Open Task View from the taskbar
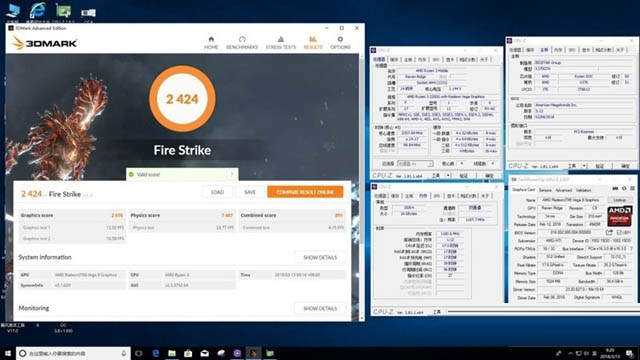 tap(139, 353)
